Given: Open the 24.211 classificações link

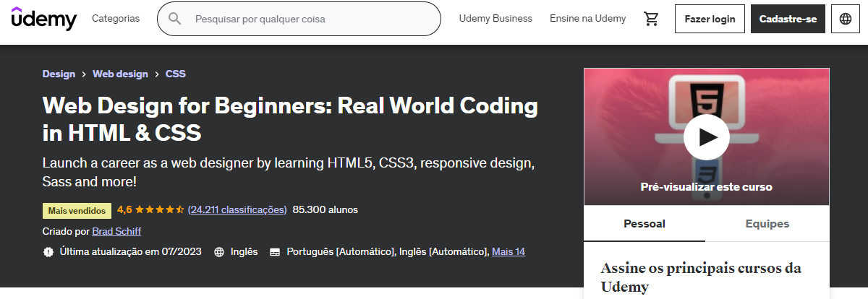Looking at the screenshot, I should (x=237, y=210).
